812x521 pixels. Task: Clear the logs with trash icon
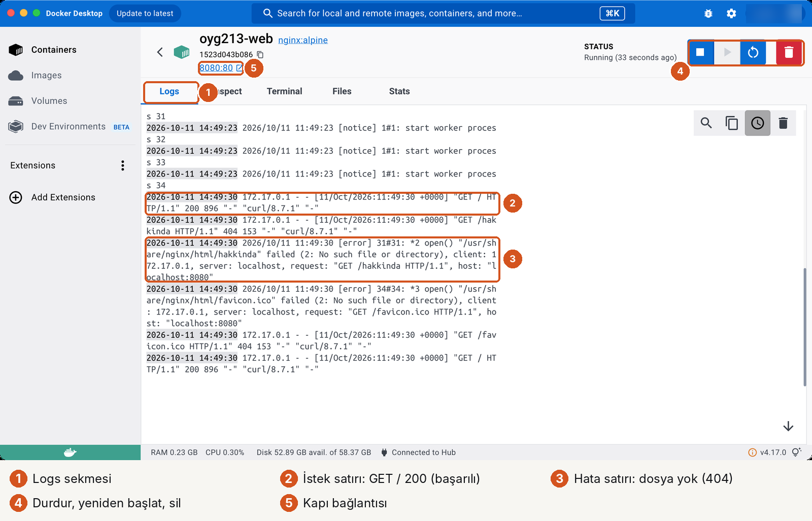(783, 123)
